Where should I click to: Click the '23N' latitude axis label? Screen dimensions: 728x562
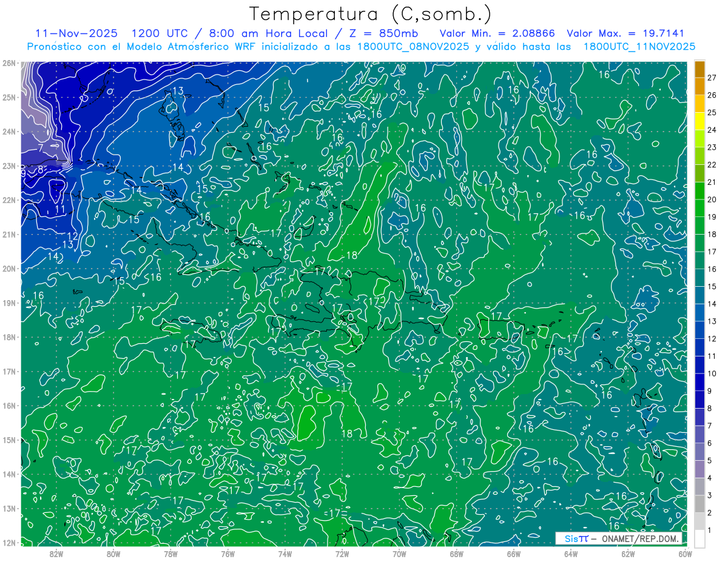(x=9, y=166)
